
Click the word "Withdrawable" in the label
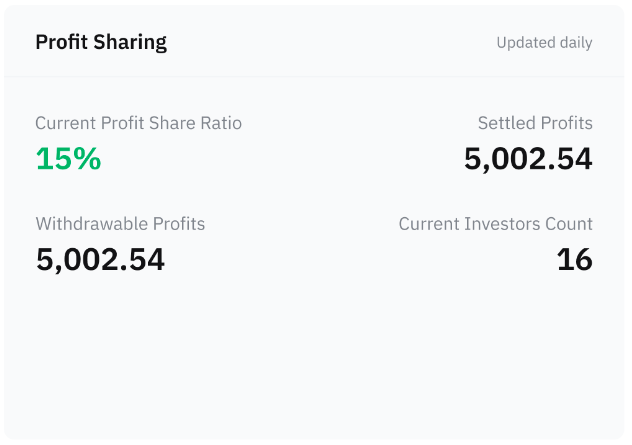[89, 223]
